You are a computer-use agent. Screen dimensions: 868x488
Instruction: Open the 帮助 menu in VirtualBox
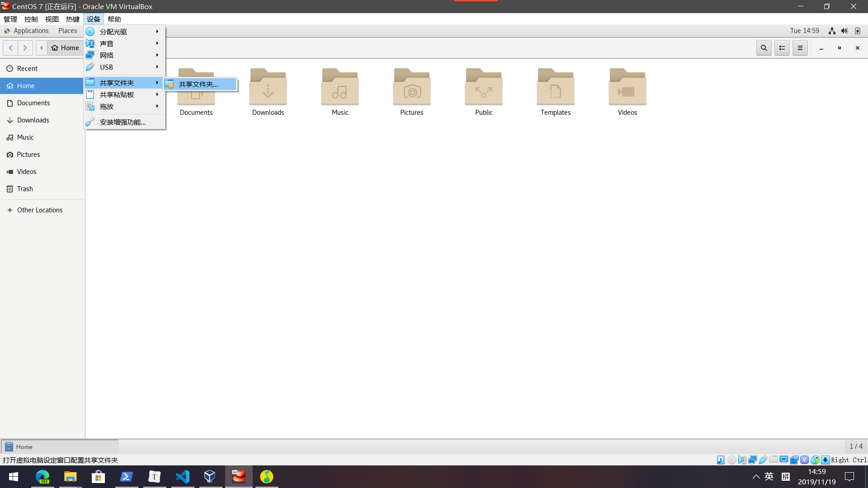tap(114, 19)
